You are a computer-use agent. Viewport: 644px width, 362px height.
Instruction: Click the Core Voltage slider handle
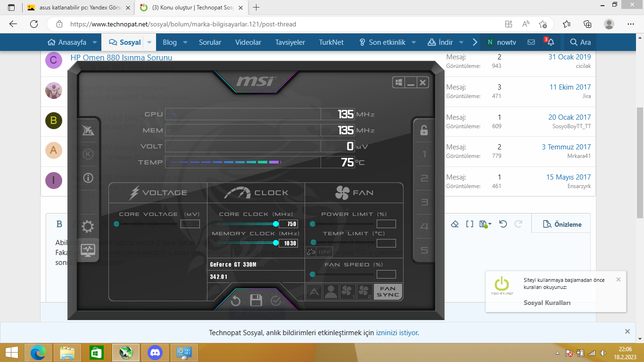click(x=116, y=224)
